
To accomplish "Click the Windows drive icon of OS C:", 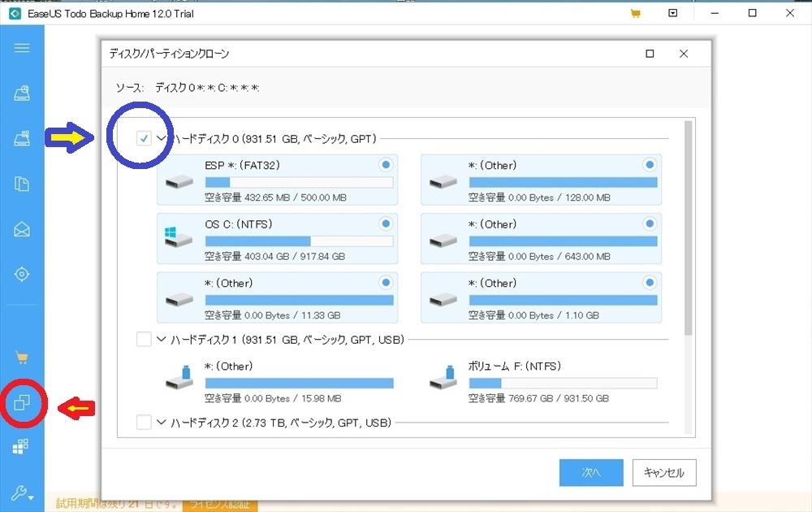I will (179, 236).
